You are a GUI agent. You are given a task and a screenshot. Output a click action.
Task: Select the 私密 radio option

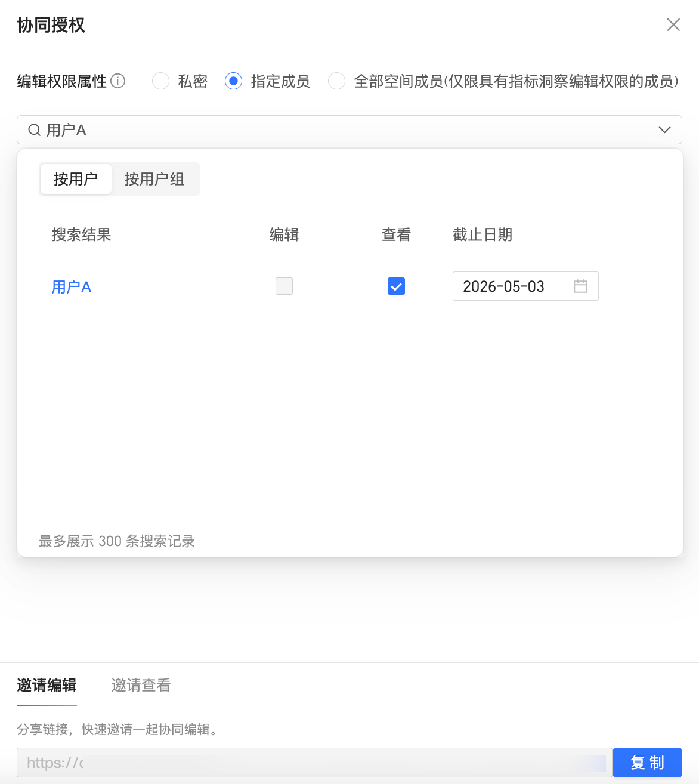(x=160, y=81)
